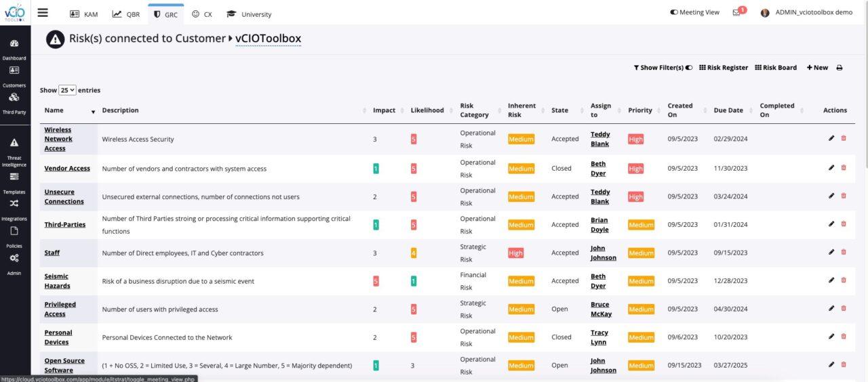Edit the Open Source Software risk

[x=831, y=364]
